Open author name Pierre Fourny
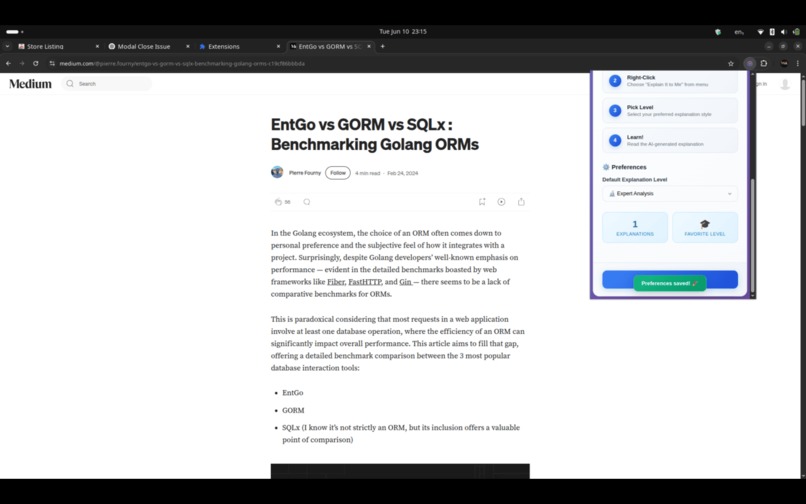 [305, 173]
